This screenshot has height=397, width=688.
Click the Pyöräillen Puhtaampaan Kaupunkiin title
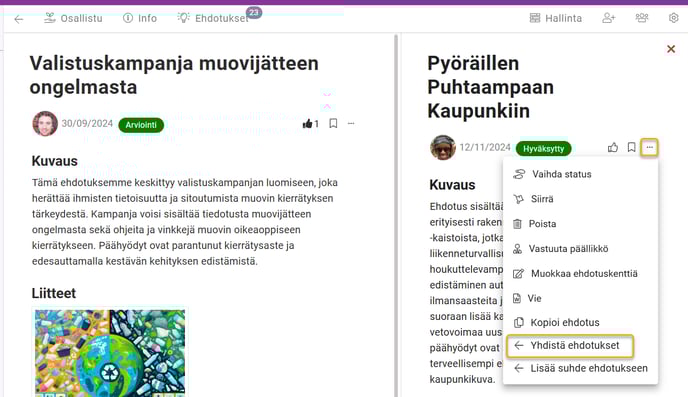[x=491, y=87]
